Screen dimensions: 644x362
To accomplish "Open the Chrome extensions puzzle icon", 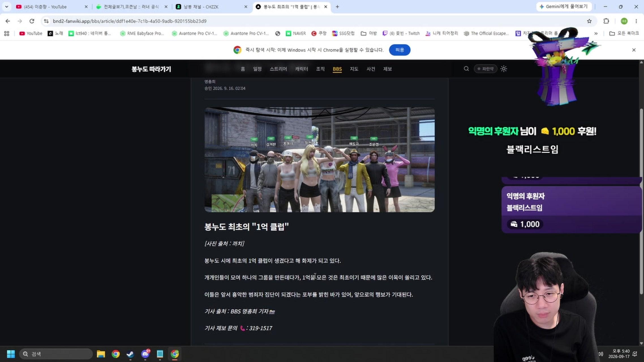I will [x=606, y=21].
